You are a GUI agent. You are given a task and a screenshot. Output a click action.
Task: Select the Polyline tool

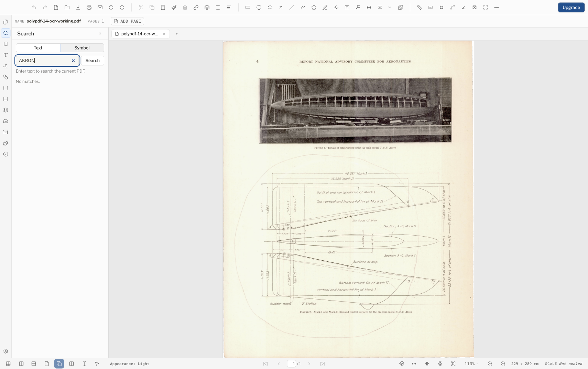pos(303,7)
